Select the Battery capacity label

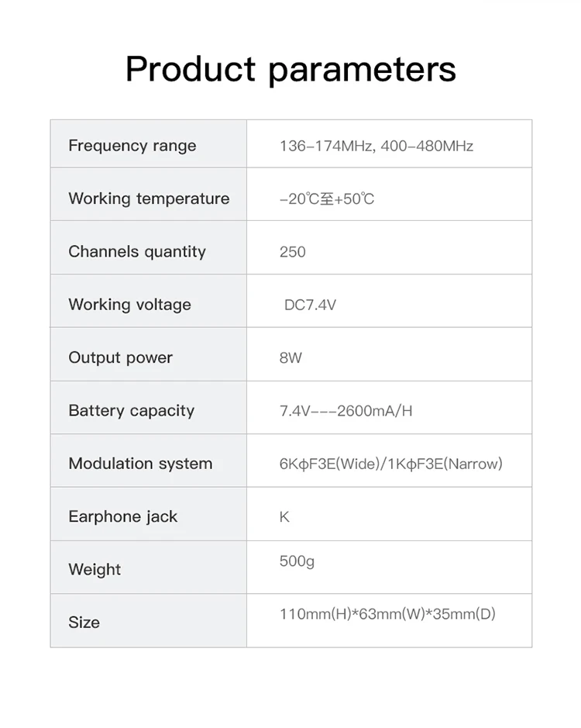pyautogui.click(x=132, y=410)
